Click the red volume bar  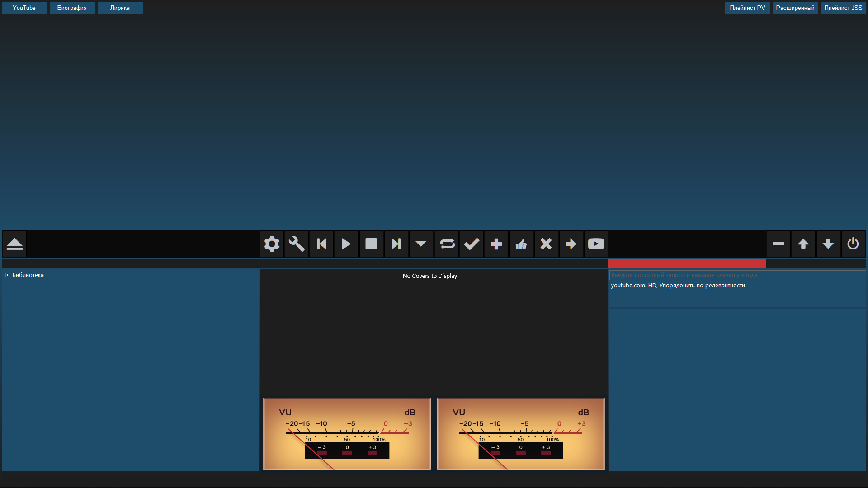[686, 264]
